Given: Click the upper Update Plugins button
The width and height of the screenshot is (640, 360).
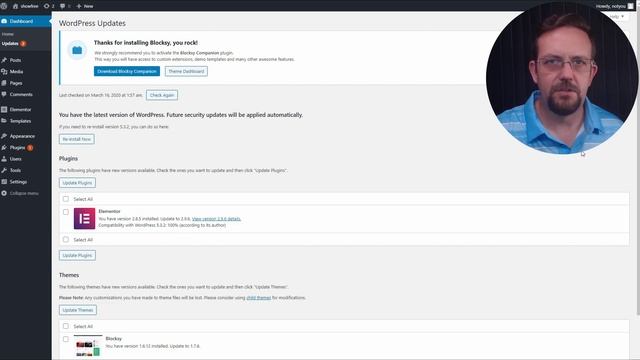Looking at the screenshot, I should tap(78, 183).
